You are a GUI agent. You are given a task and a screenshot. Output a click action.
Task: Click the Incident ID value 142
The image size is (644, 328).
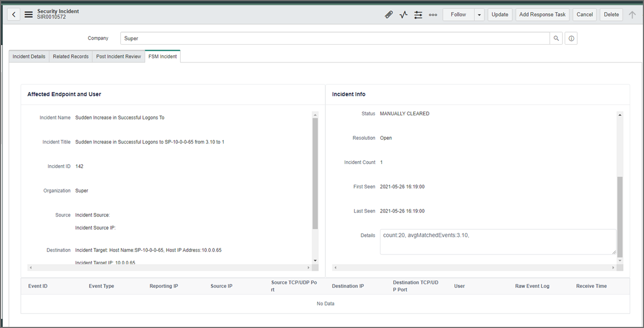[x=79, y=166]
